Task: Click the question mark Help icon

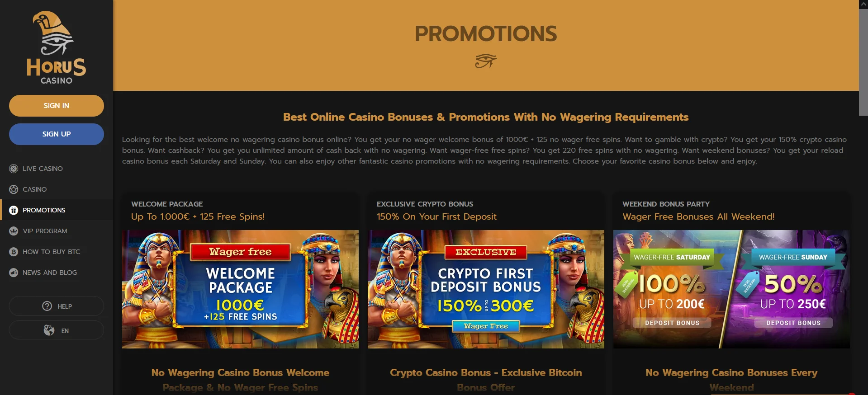Action: pyautogui.click(x=47, y=306)
